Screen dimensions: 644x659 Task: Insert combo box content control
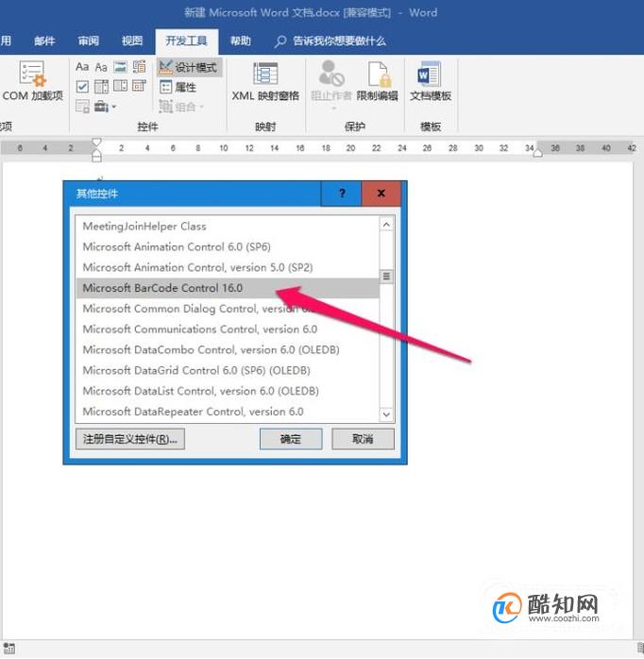pyautogui.click(x=101, y=87)
